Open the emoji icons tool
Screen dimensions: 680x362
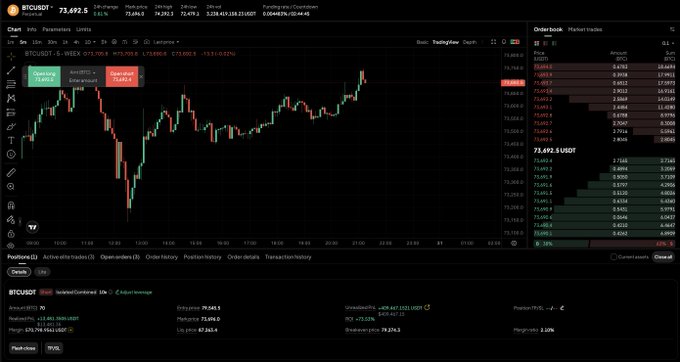[x=11, y=154]
